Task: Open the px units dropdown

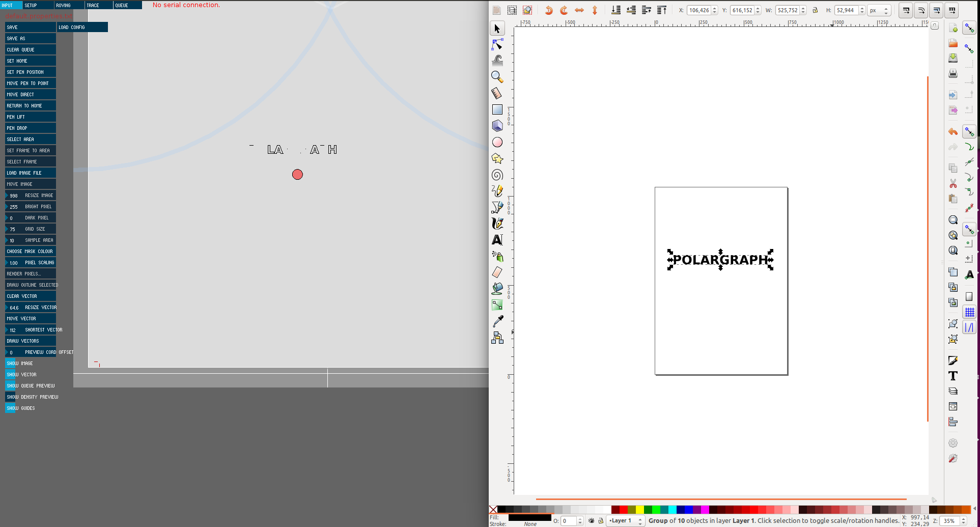Action: click(879, 10)
